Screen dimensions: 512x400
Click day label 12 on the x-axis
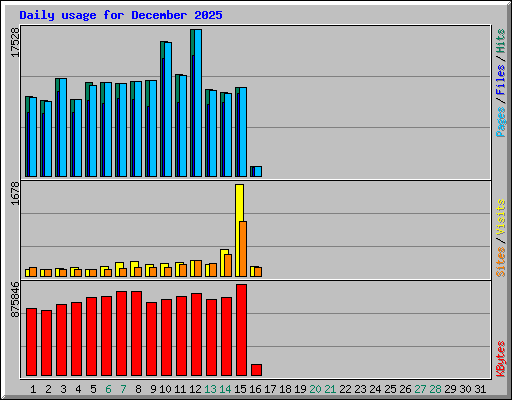pos(195,389)
